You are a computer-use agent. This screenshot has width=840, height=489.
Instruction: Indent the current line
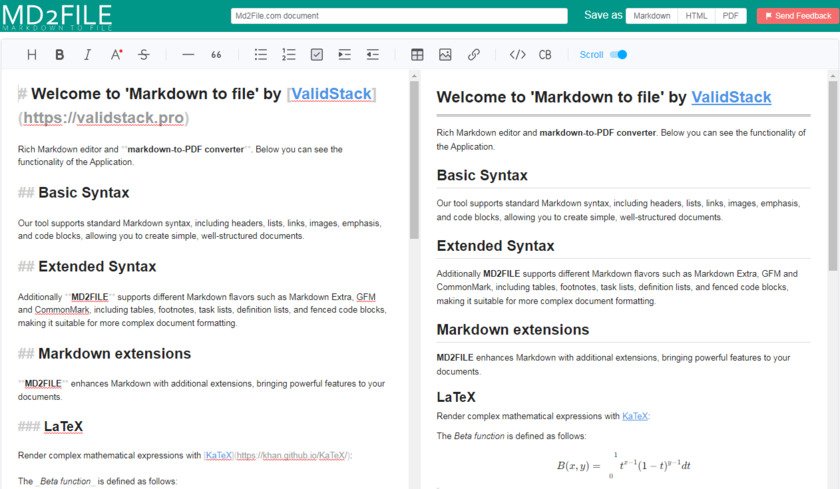344,55
